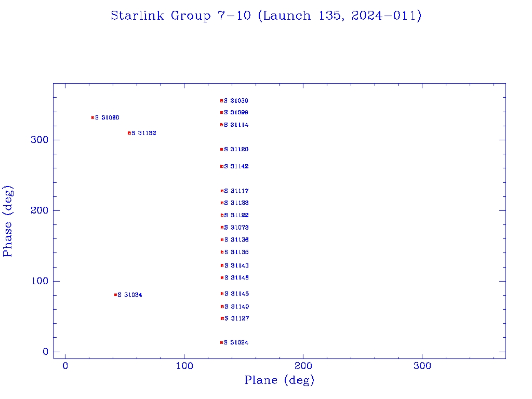The height and width of the screenshot is (399, 532).
Task: Select the S 31117 satellite label
Action: pyautogui.click(x=236, y=191)
